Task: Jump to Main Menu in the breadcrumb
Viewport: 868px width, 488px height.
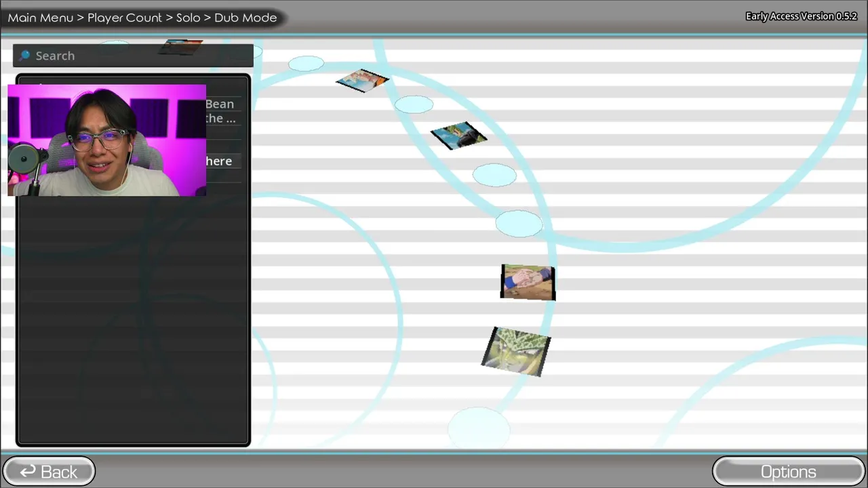Action: tap(40, 18)
